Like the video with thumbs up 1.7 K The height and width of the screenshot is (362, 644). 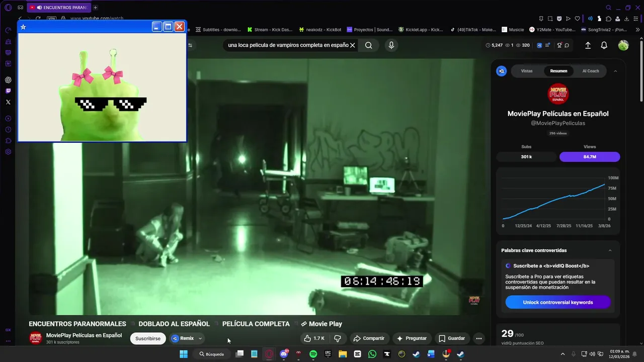pyautogui.click(x=314, y=338)
